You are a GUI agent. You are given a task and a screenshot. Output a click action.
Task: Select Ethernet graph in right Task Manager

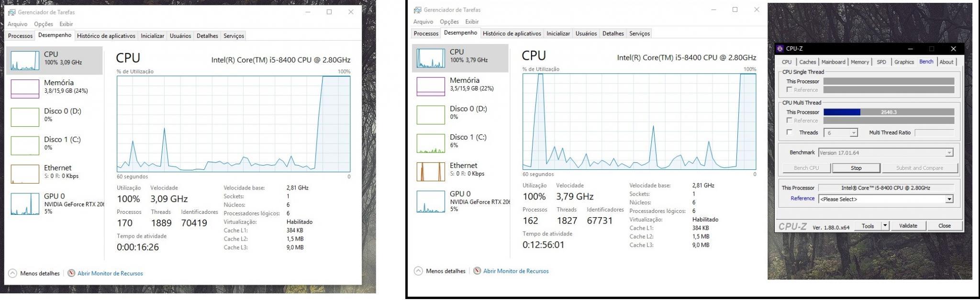point(431,172)
